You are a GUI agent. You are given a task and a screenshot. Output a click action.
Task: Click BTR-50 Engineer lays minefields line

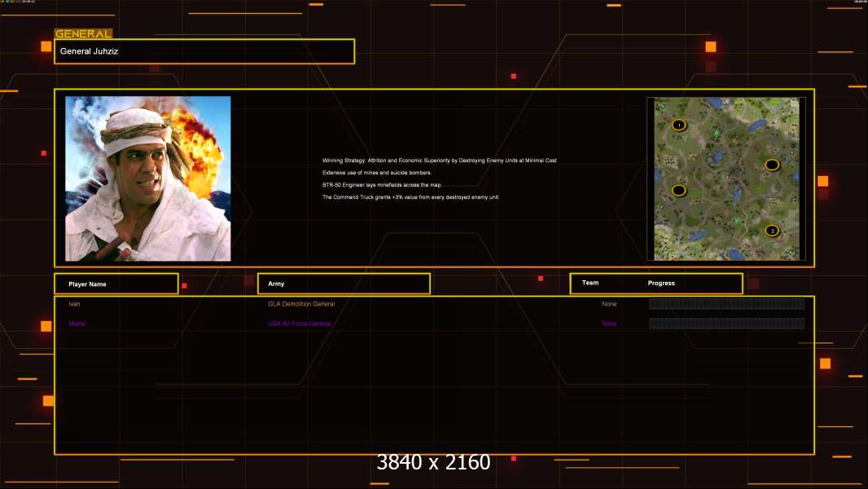point(382,185)
